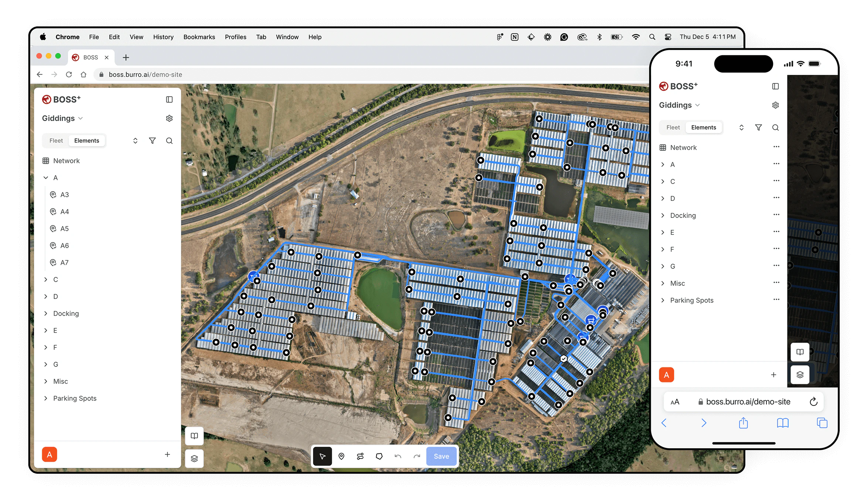Click the orange A avatar button on desktop
This screenshot has width=868, height=504.
tap(50, 455)
